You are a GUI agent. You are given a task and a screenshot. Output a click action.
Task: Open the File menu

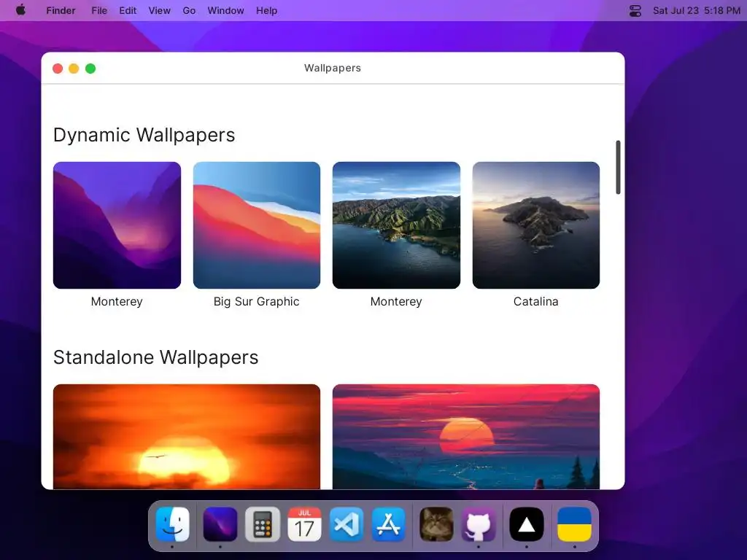pos(99,10)
